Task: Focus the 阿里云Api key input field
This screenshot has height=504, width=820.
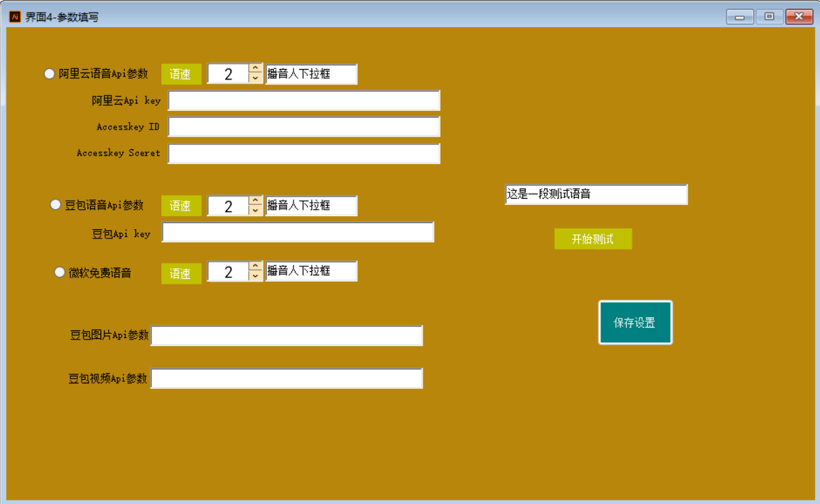Action: point(304,100)
